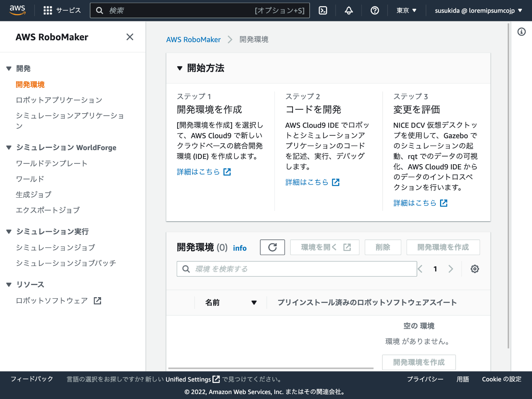This screenshot has width=532, height=399.
Task: Focus the 環境を検索する search field
Action: coord(297,269)
